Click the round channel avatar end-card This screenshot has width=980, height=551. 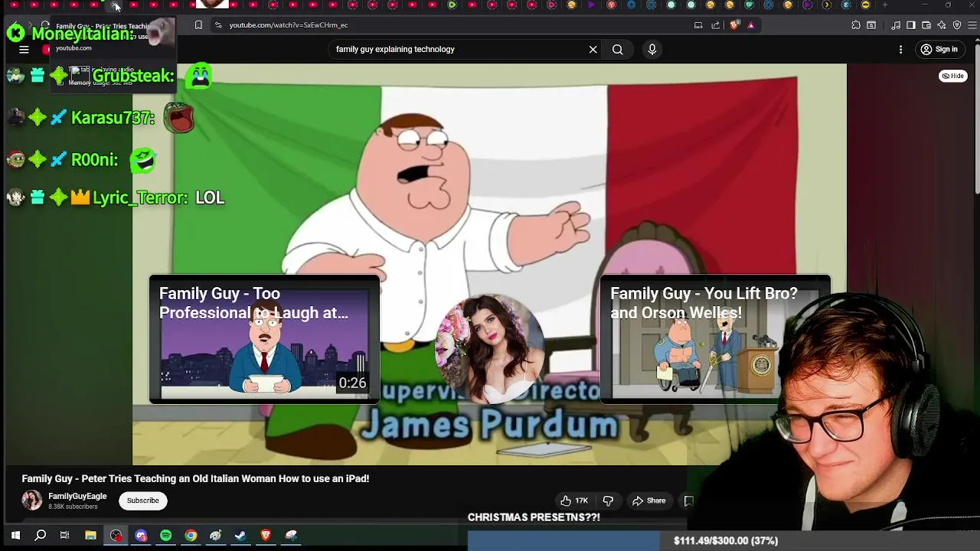coord(490,348)
